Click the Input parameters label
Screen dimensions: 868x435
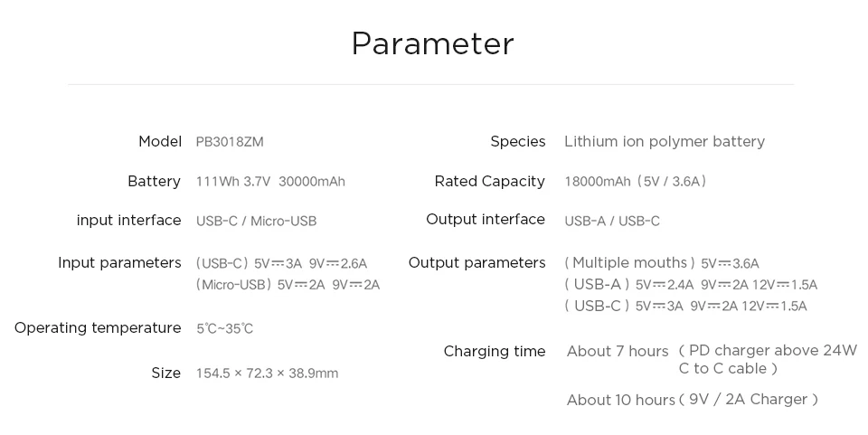(x=119, y=263)
